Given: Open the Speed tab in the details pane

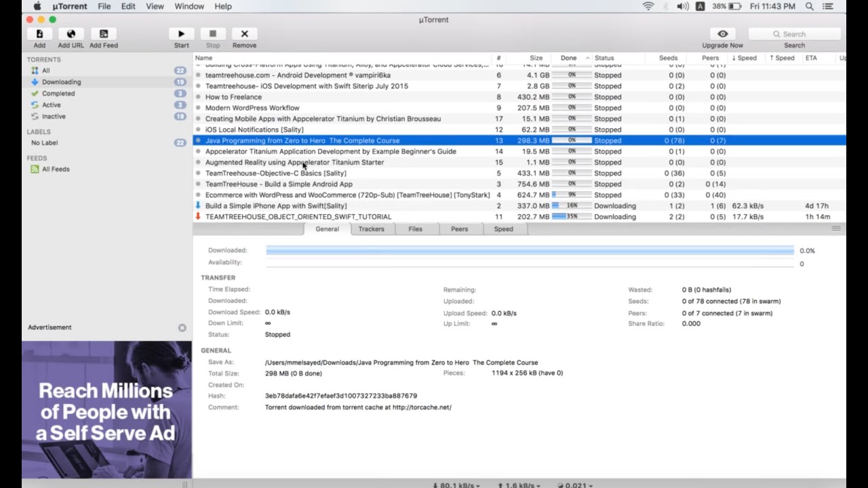Looking at the screenshot, I should pos(503,229).
